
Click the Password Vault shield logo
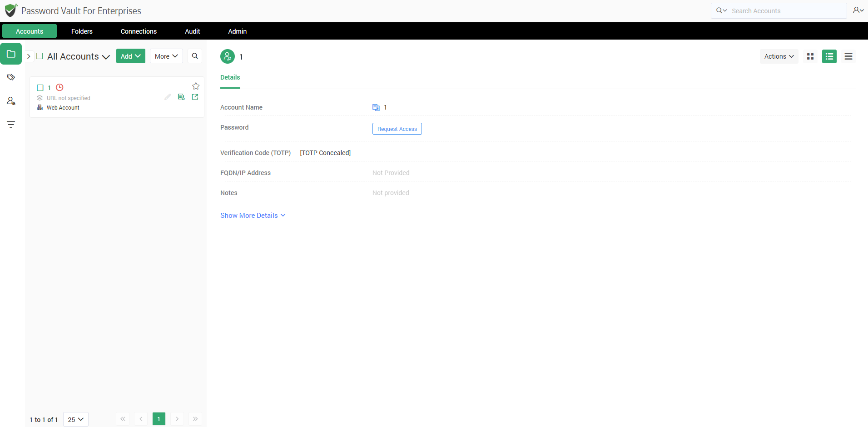pos(11,10)
